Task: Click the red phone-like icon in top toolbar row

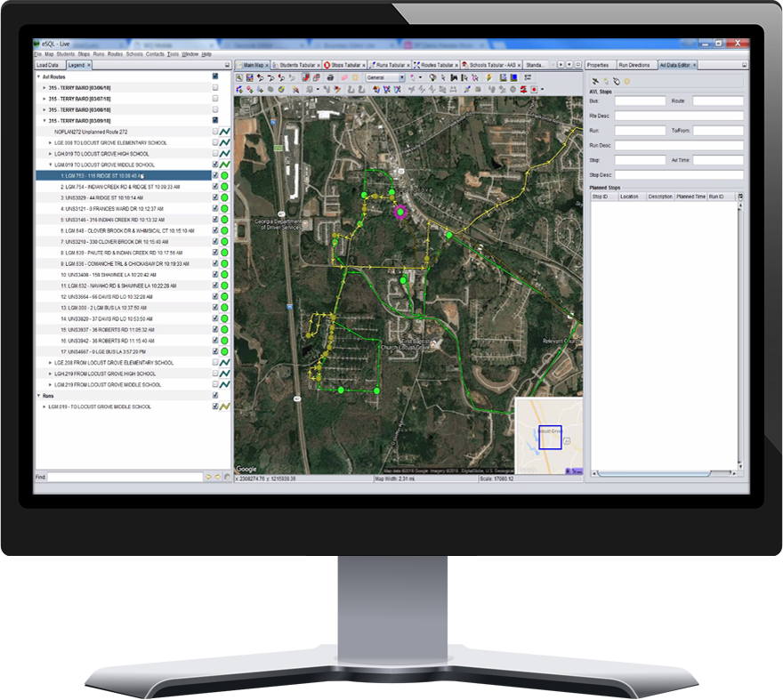Action: coord(305,78)
